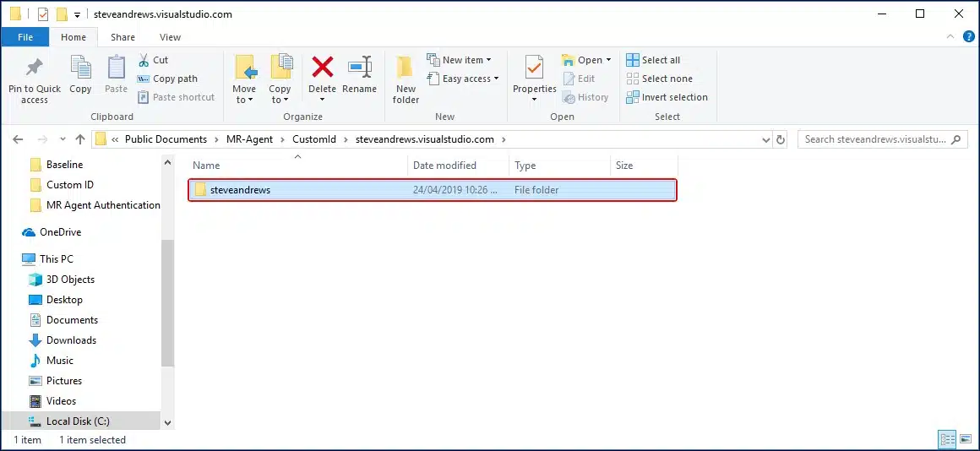Image resolution: width=980 pixels, height=451 pixels.
Task: Expand the address bar history dropdown
Action: click(x=764, y=139)
